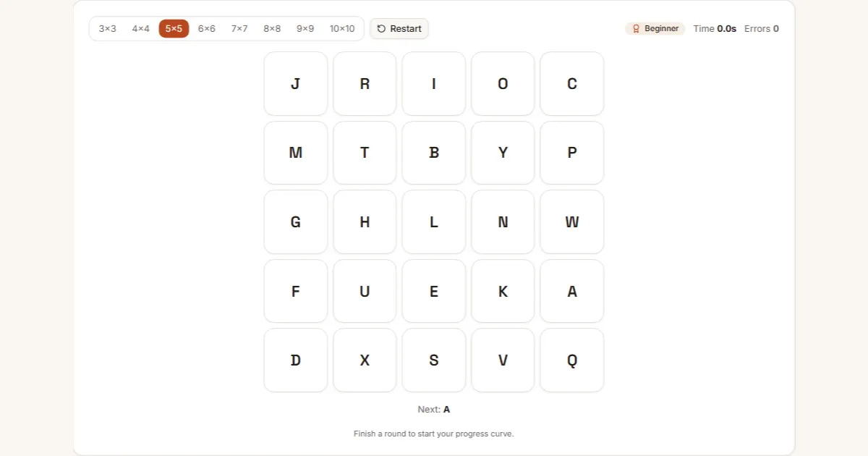The height and width of the screenshot is (456, 868).
Task: Restart the current round
Action: (x=399, y=29)
